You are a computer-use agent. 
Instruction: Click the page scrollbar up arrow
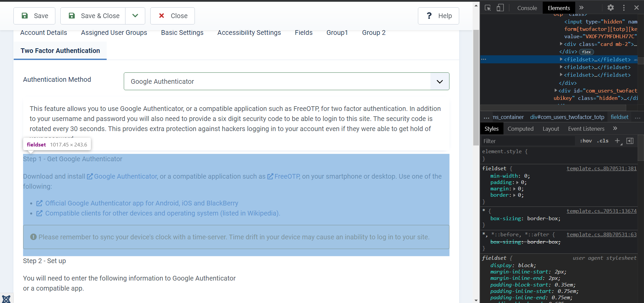pos(476,5)
